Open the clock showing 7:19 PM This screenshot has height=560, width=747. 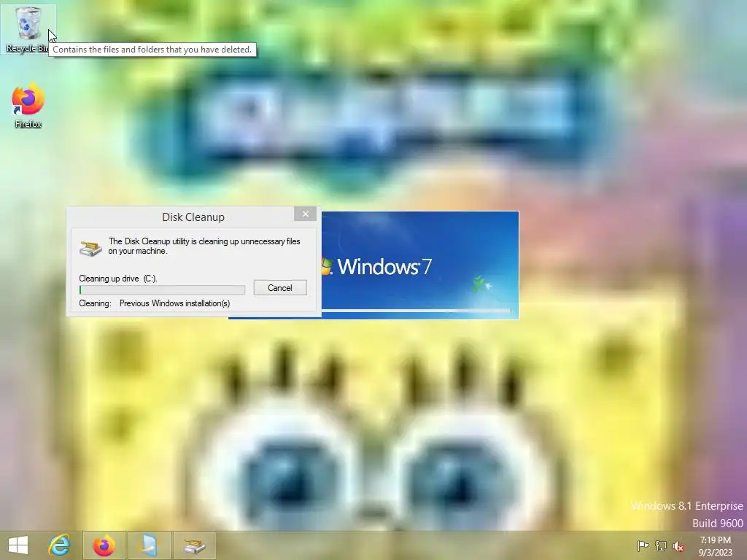(715, 545)
